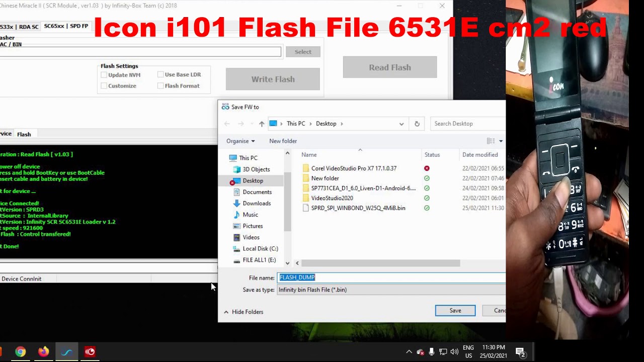The image size is (644, 362).
Task: Open address bar history dropdown
Action: (x=401, y=124)
